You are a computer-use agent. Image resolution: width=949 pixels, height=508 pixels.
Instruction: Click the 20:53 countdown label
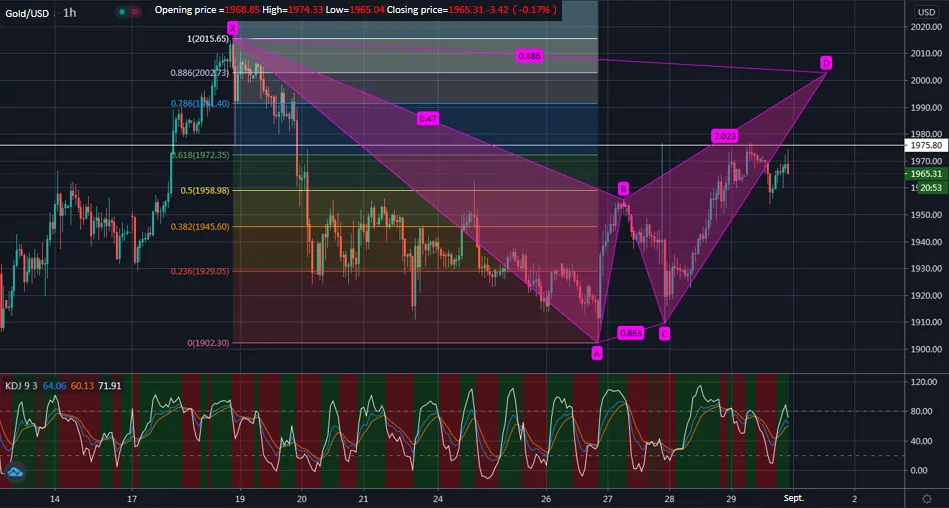pos(930,188)
